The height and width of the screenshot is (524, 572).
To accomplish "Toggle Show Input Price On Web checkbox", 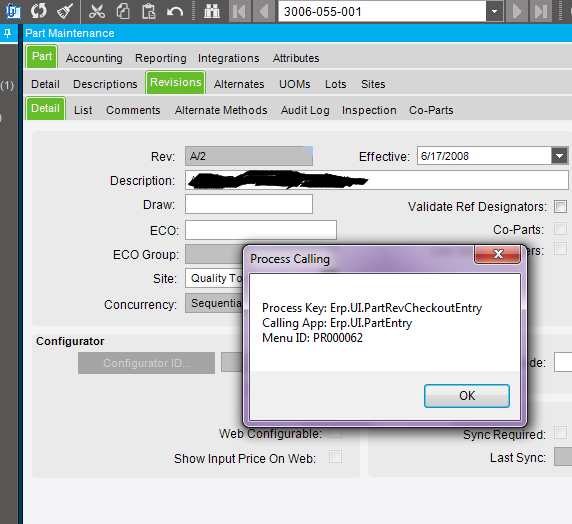I will [335, 456].
